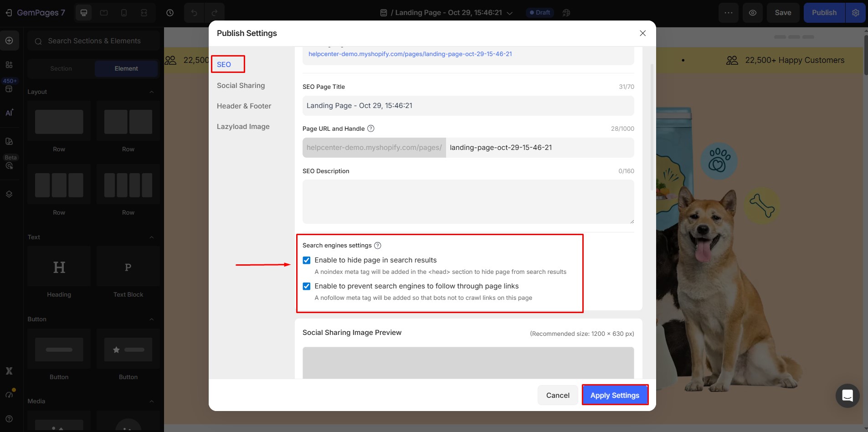Click info icon next to Page URL and Handle
868x432 pixels.
(371, 129)
